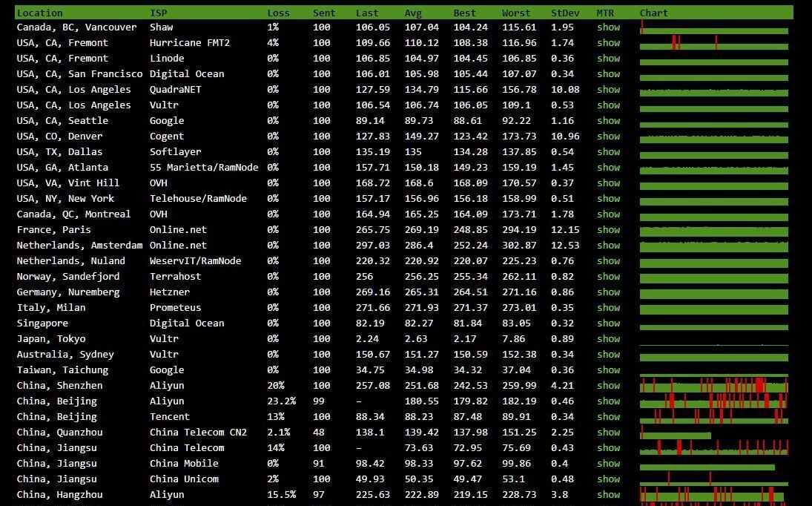Screen dimensions: 812x506
Task: Show MTR for Jiangsu China Unicom
Action: coord(609,479)
